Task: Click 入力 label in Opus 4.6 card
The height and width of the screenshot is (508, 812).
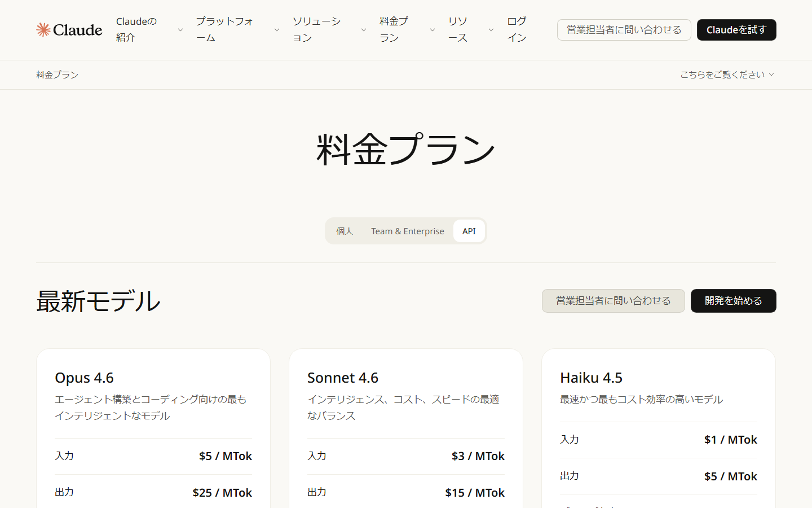Action: pyautogui.click(x=64, y=456)
